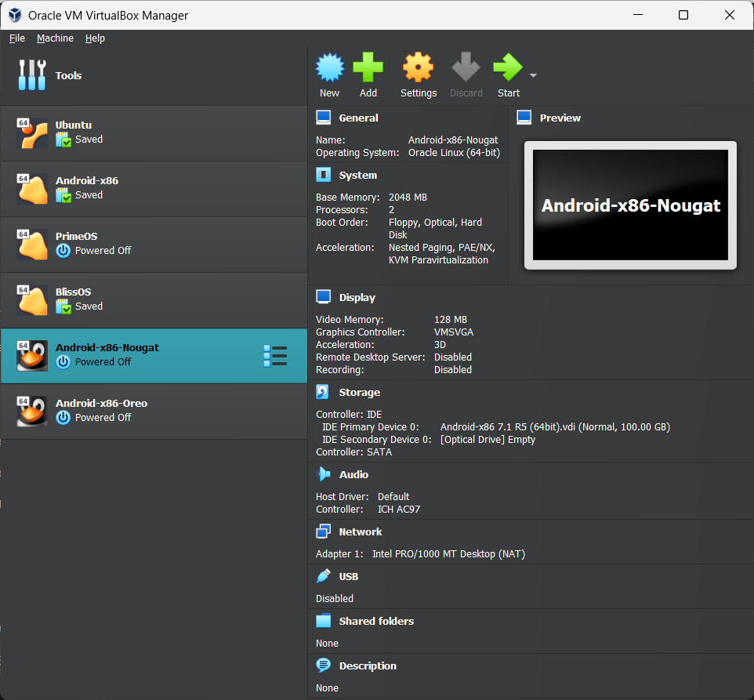Click Android-x86-Oreo Powered Off power icon
The width and height of the screenshot is (754, 700).
63,417
